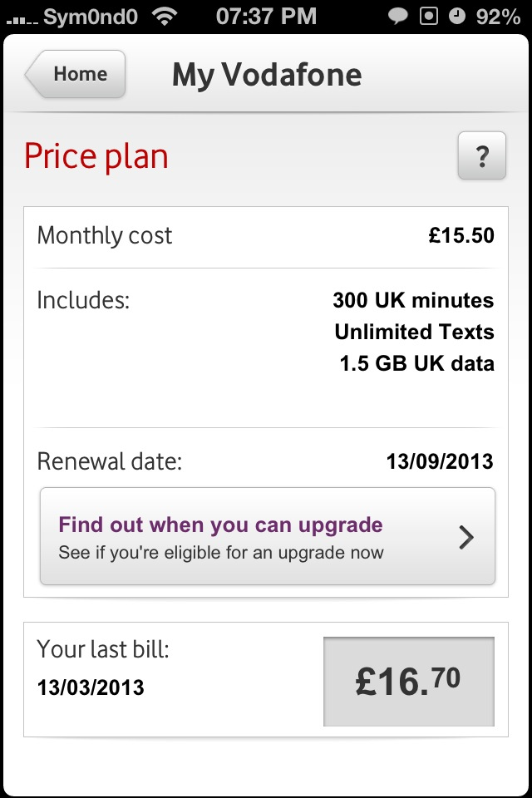This screenshot has width=532, height=798.
Task: Tap the Your last bill label
Action: pos(103,649)
